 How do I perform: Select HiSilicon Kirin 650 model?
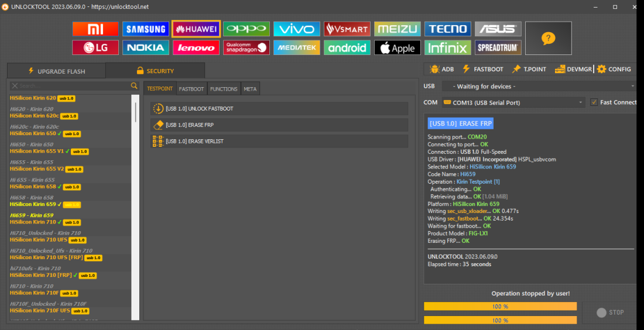(x=45, y=133)
